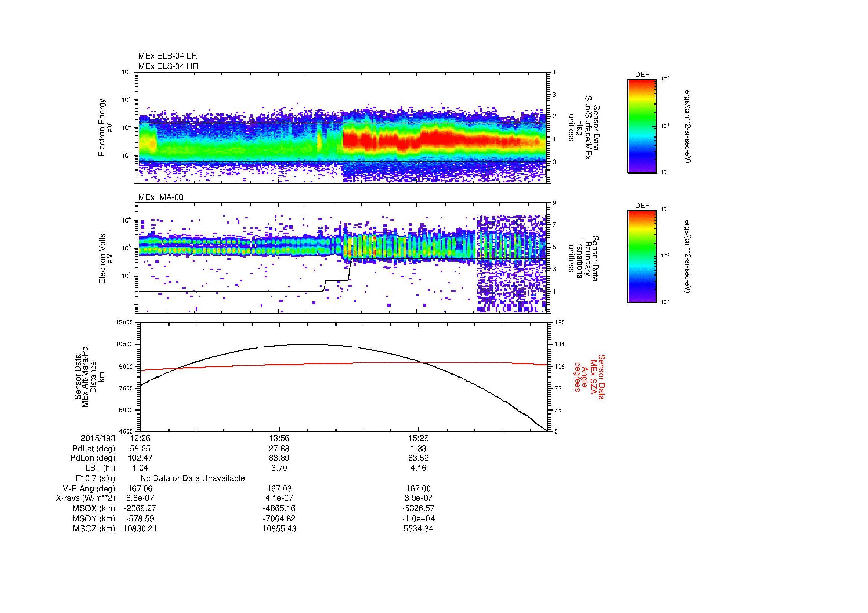Click the MSOX value '-4865.16'
Viewport: 868px width, 613px height.
pos(279,508)
